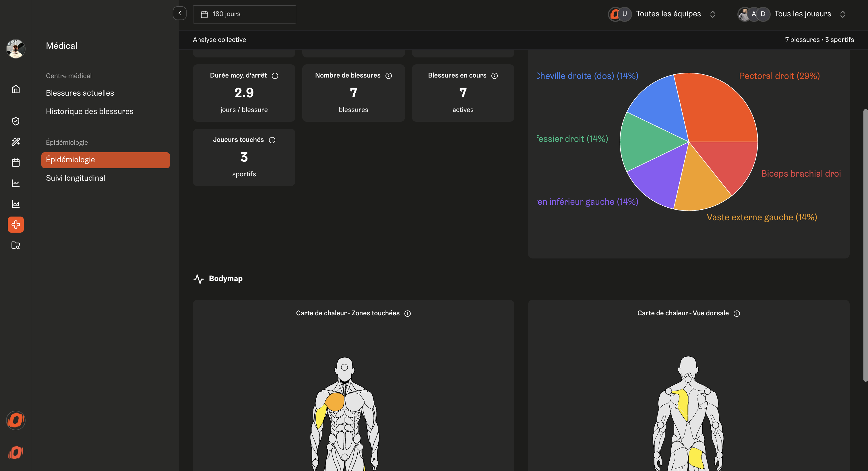Click info icon beside Joueurs touchés
Screen dimensions: 868x471
[x=272, y=140]
